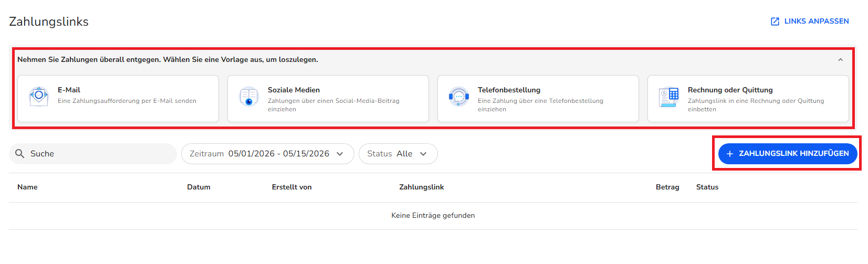Choose the Telefonbestellung template card
Viewport: 868px width, 264px height.
click(x=538, y=99)
